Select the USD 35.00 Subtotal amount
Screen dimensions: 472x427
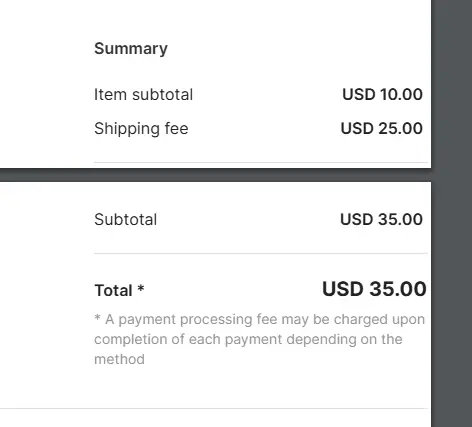(381, 219)
